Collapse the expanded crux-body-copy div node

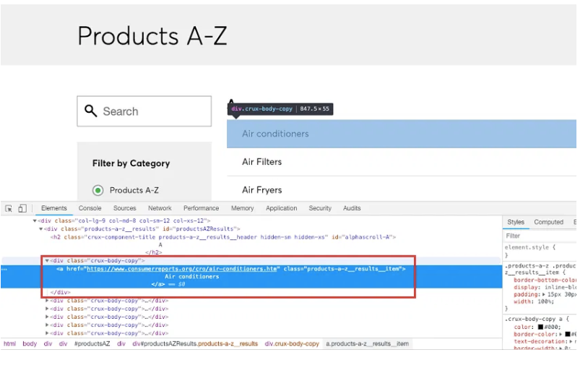(47, 260)
